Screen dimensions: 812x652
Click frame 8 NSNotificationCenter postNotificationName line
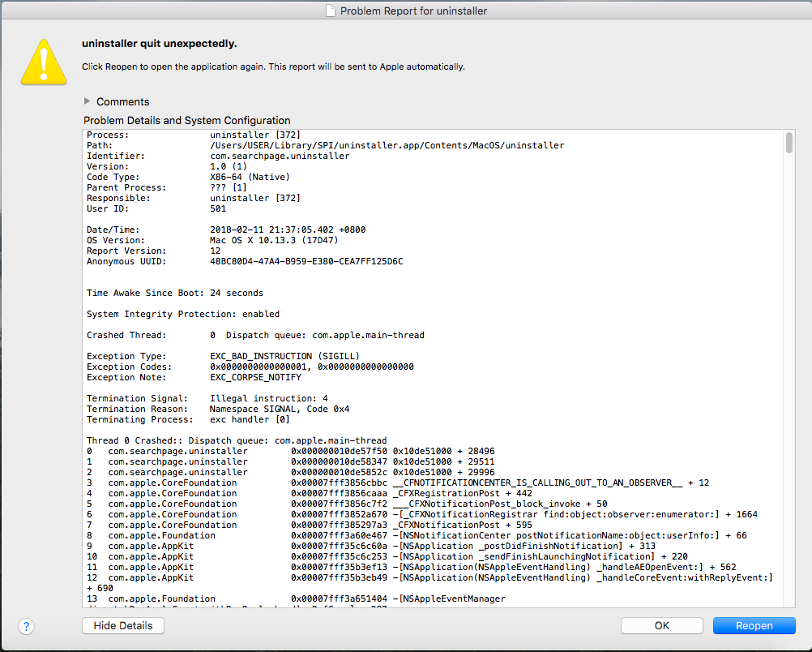pos(417,535)
